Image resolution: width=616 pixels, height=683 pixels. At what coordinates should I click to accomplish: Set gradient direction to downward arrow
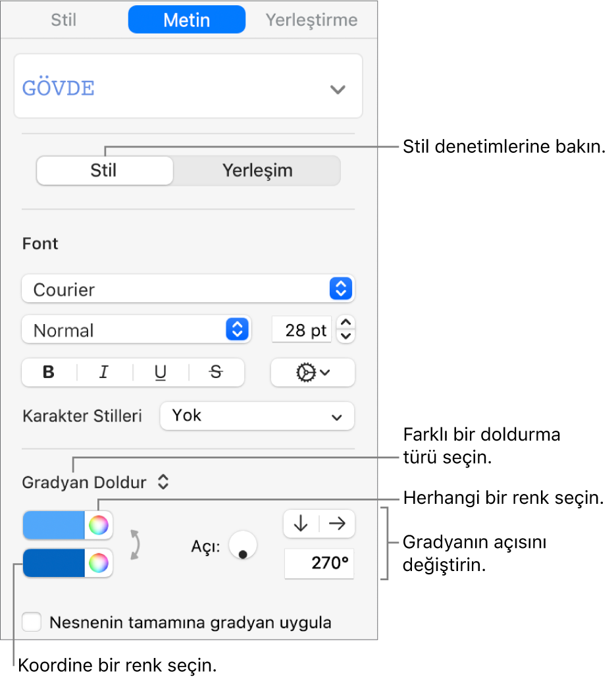tap(301, 524)
